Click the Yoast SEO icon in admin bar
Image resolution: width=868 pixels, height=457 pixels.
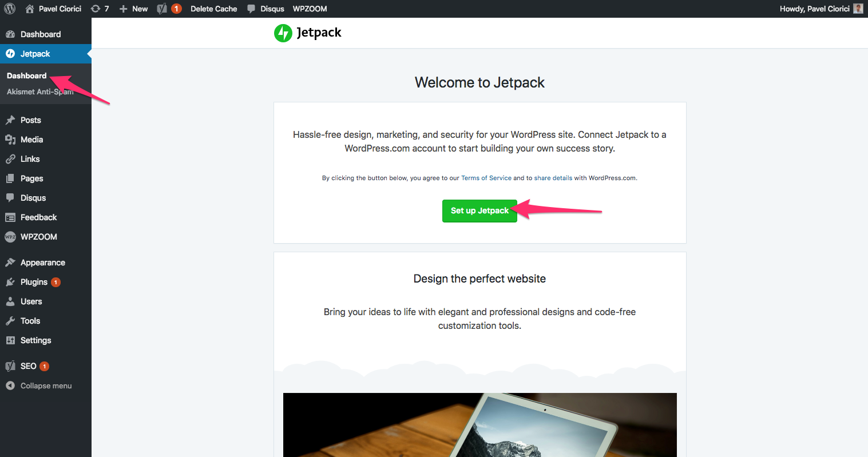pos(162,9)
